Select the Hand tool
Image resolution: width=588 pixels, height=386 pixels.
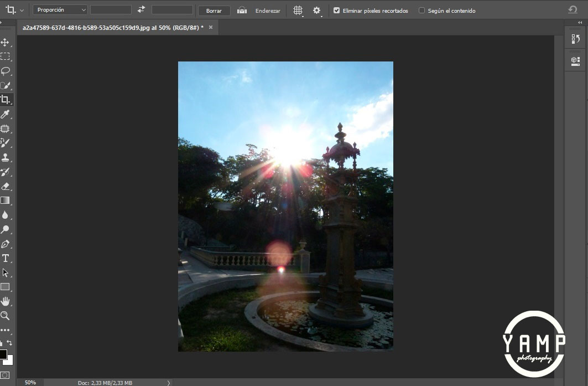tap(5, 301)
